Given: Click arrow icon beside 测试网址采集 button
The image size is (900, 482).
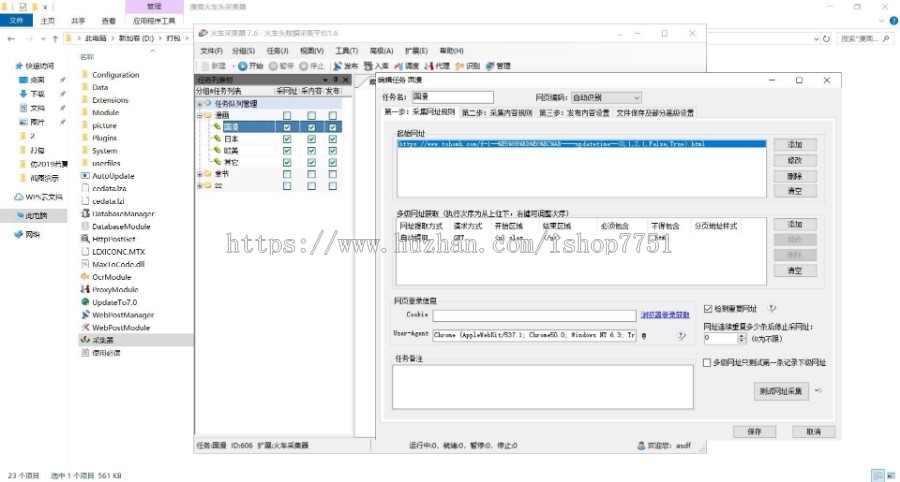Looking at the screenshot, I should (x=818, y=391).
